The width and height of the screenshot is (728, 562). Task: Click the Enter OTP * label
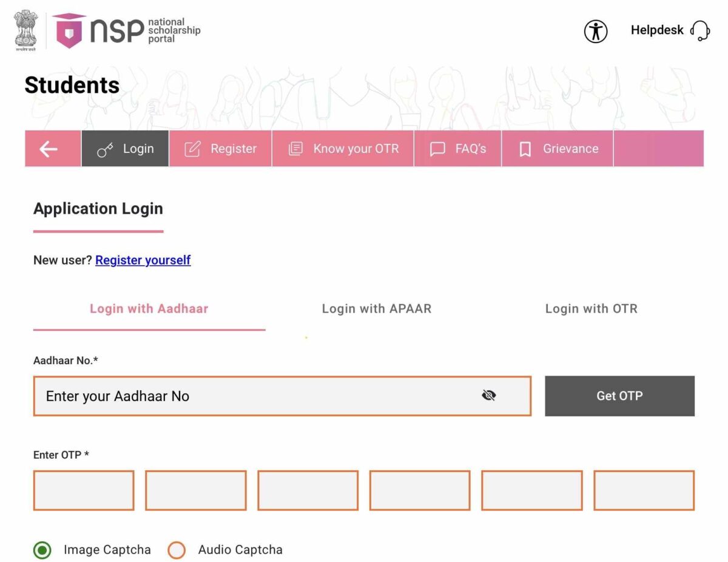pos(61,455)
